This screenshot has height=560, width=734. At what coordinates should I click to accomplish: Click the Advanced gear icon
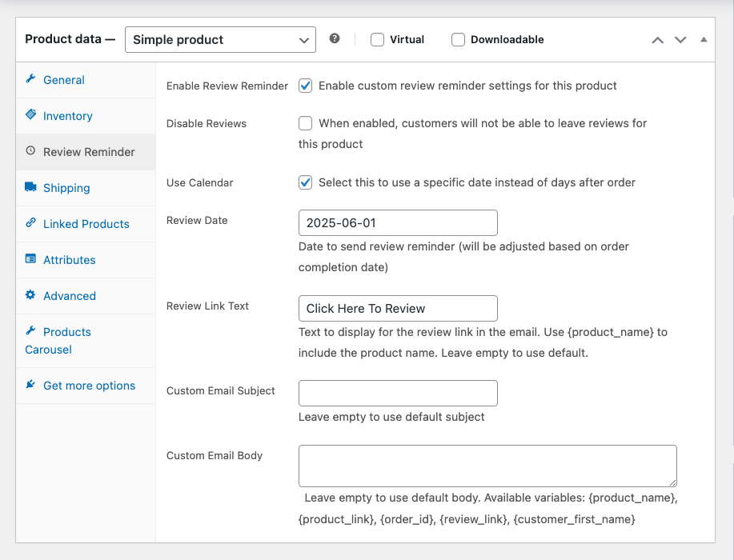pyautogui.click(x=30, y=295)
